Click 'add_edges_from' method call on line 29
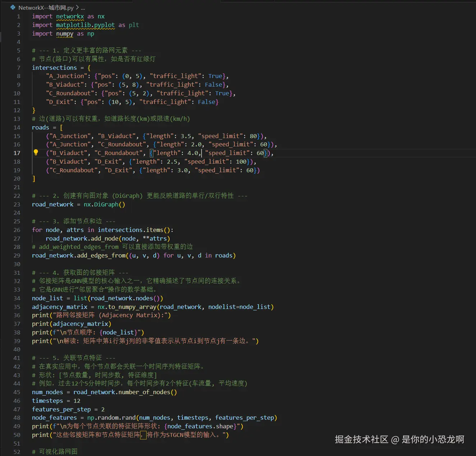The width and height of the screenshot is (476, 456). 101,256
